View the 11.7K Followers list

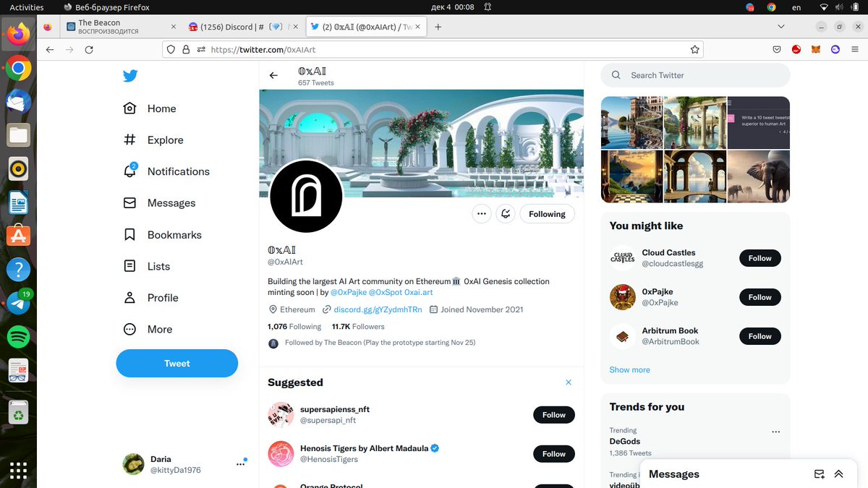358,327
